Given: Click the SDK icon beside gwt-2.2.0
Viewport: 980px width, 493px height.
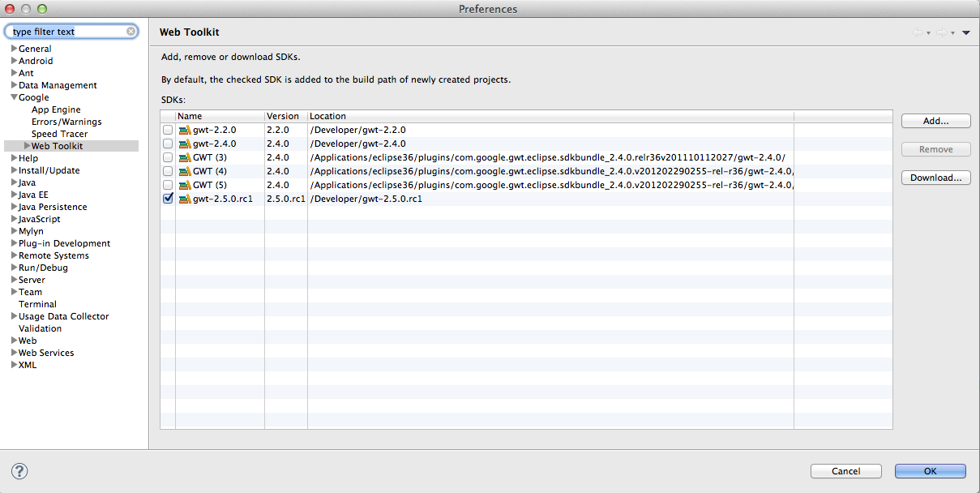Looking at the screenshot, I should coord(184,130).
